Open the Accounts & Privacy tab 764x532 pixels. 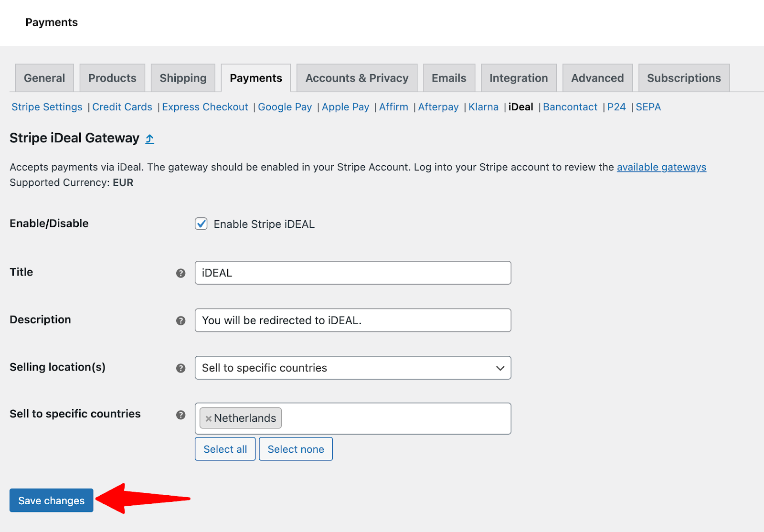pos(357,78)
